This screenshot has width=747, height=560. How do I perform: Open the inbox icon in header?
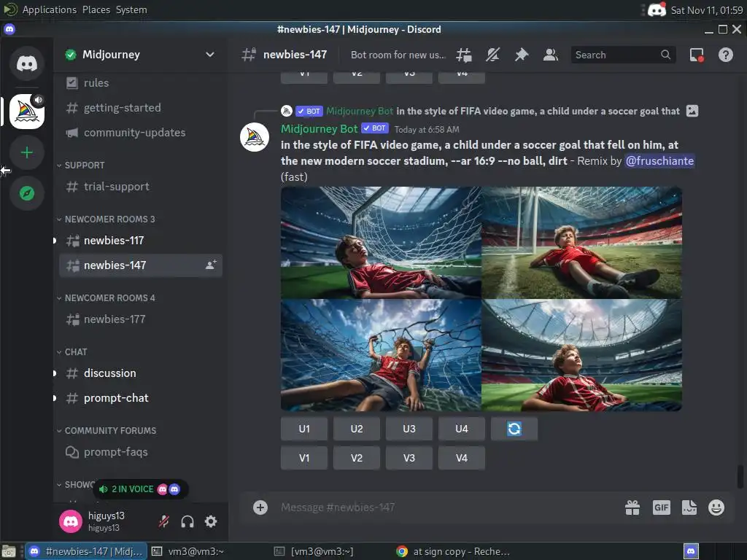pos(697,55)
